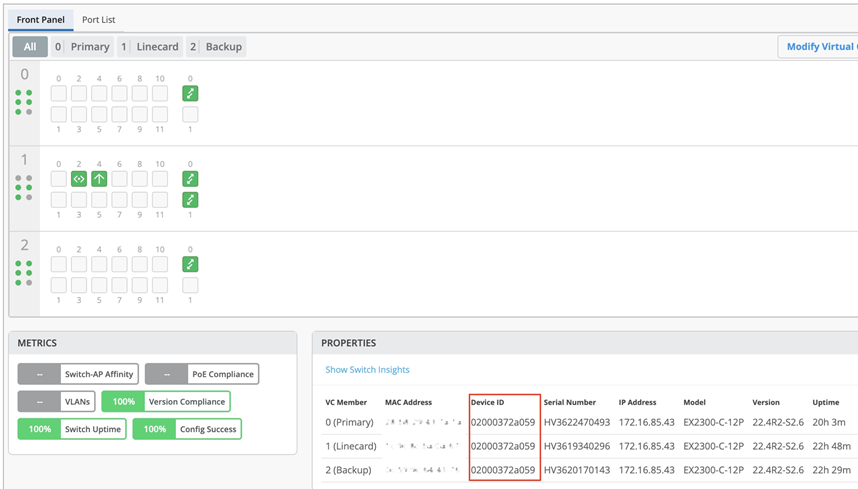Select port 11 on member 0
The width and height of the screenshot is (858, 489).
coord(160,114)
